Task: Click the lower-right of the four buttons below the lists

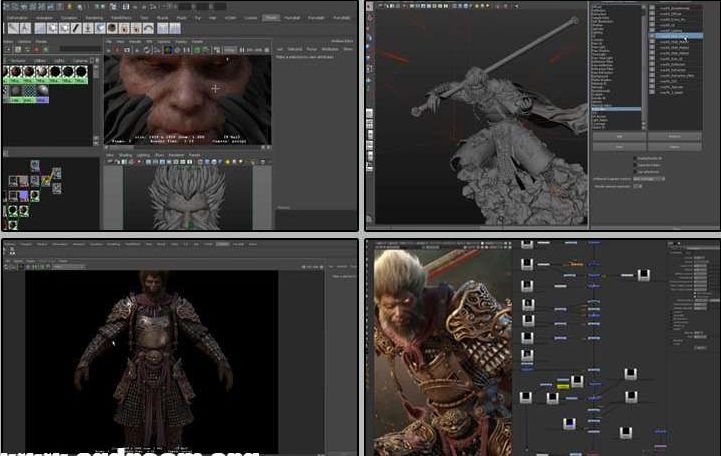Action: 675,147
